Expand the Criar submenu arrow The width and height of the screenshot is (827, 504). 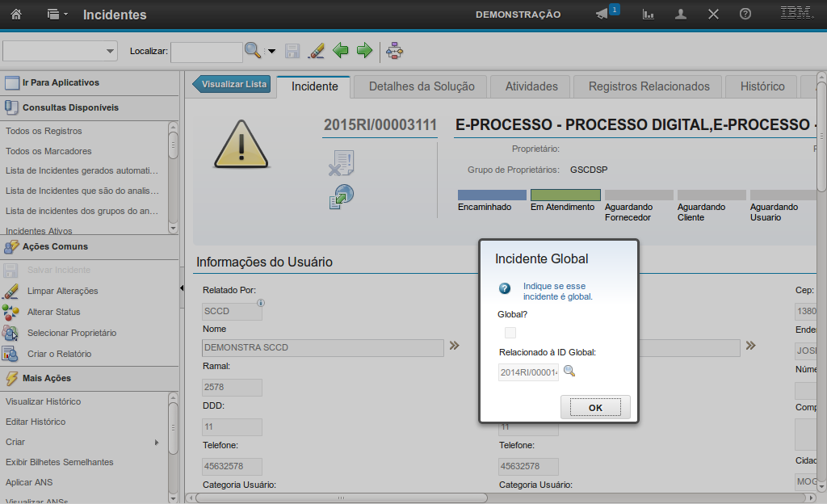tap(157, 442)
